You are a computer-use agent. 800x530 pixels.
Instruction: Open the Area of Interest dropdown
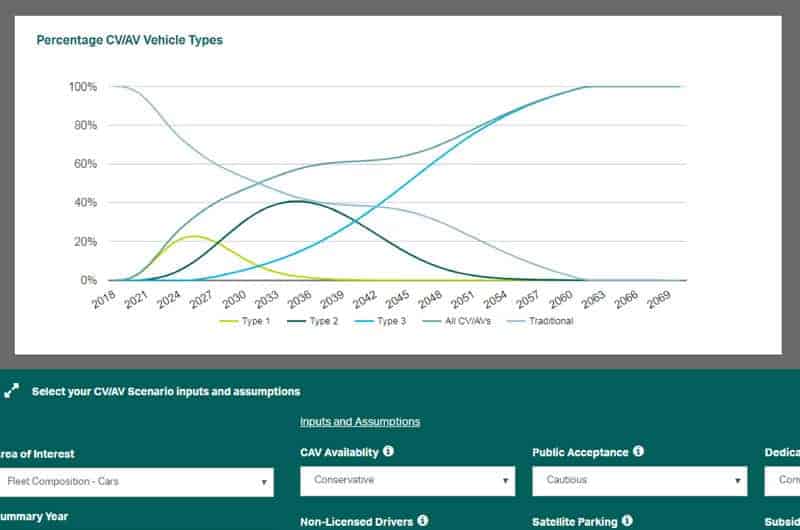(135, 481)
